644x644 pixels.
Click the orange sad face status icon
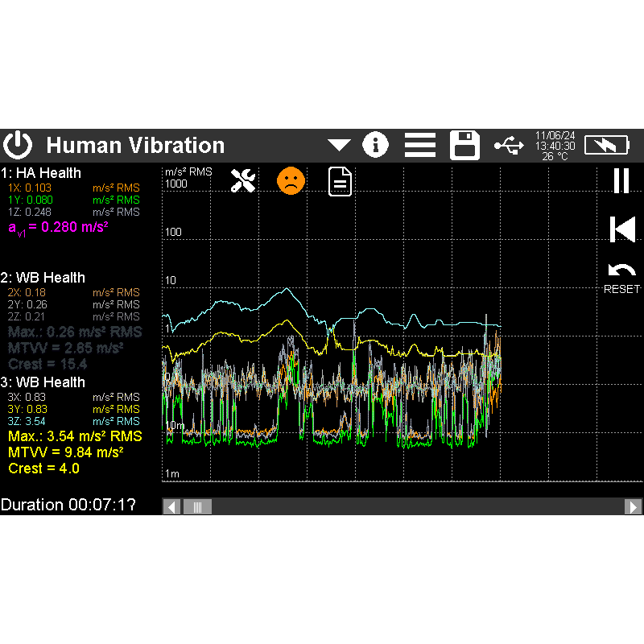point(291,181)
